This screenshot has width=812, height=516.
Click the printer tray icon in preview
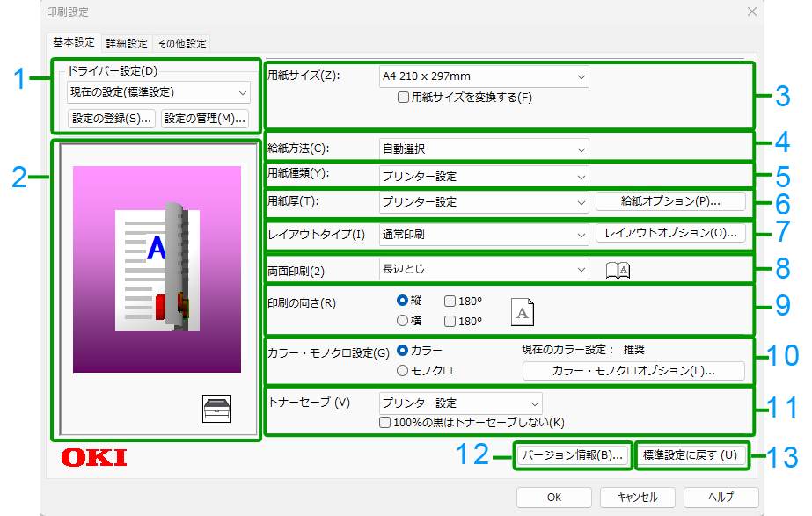coord(216,409)
